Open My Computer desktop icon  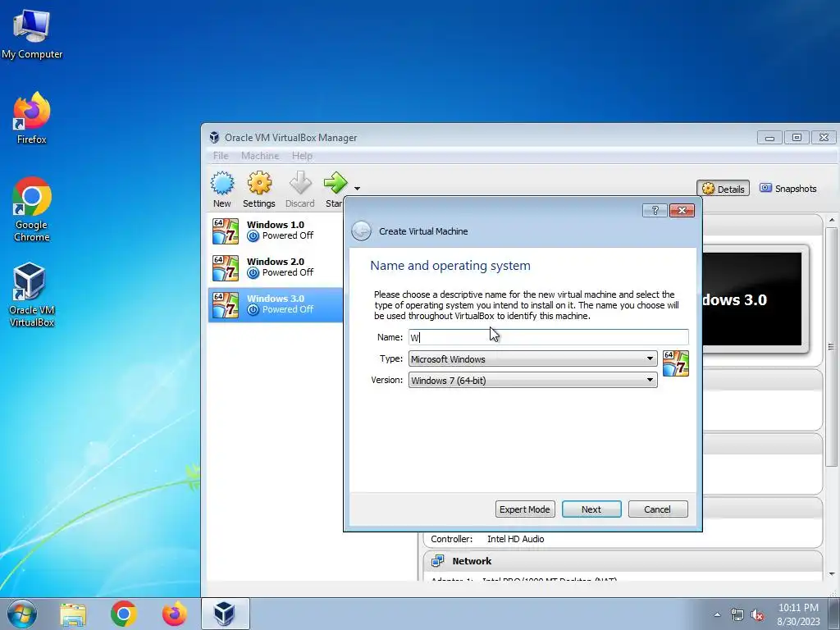pyautogui.click(x=32, y=33)
